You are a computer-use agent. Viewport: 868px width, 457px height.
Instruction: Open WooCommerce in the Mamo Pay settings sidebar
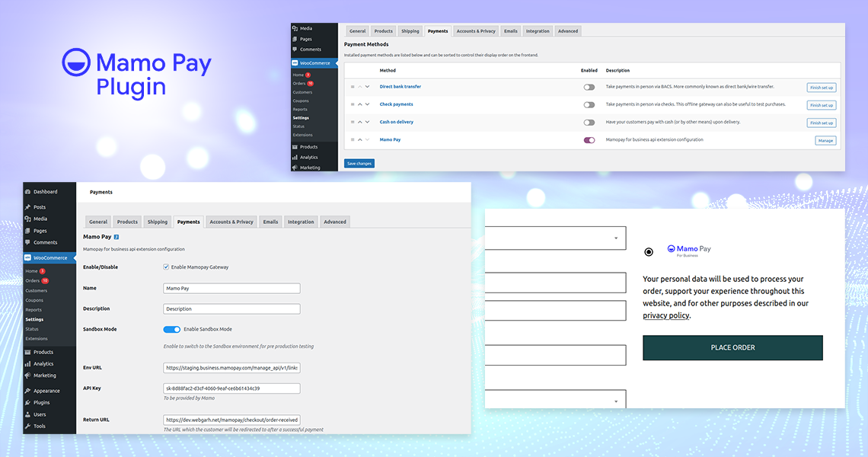click(49, 258)
